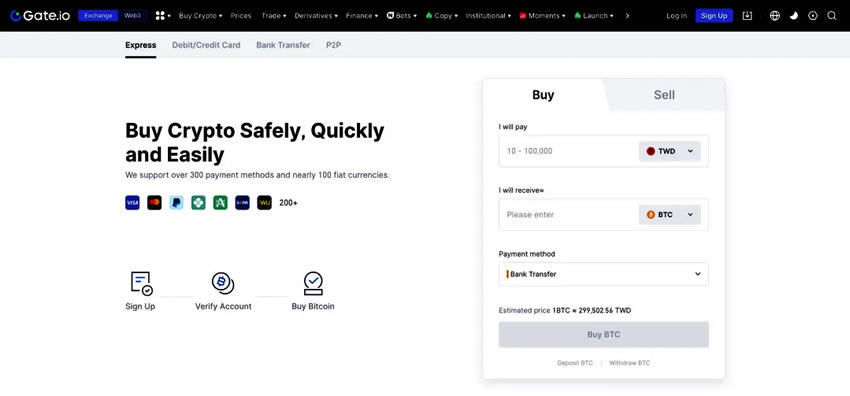Click the Deposit BTC link
850x396 pixels.
tap(575, 363)
